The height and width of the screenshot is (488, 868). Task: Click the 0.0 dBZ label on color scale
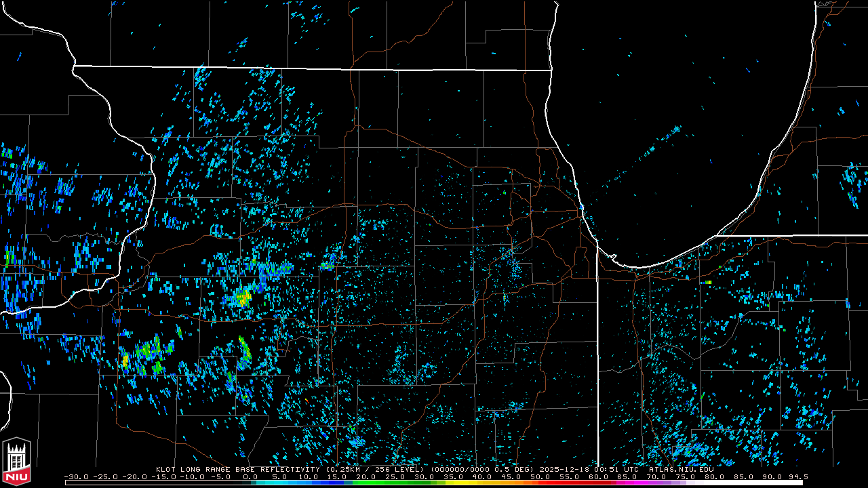[x=250, y=476]
